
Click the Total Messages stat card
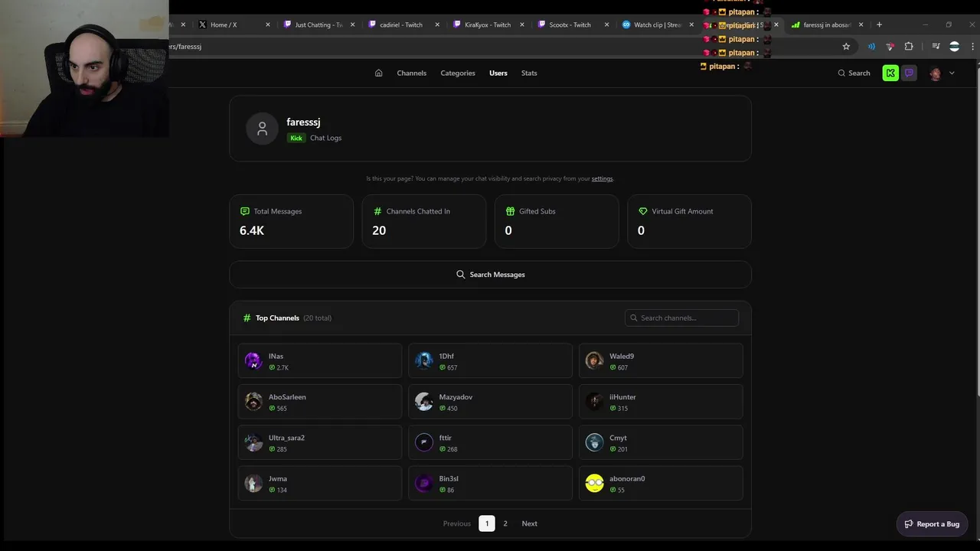(x=292, y=221)
